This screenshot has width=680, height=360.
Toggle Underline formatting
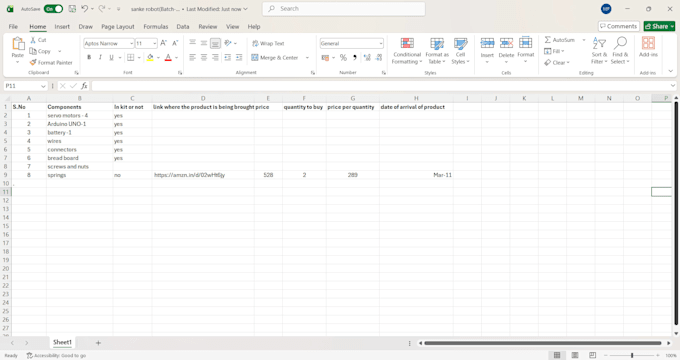(111, 57)
